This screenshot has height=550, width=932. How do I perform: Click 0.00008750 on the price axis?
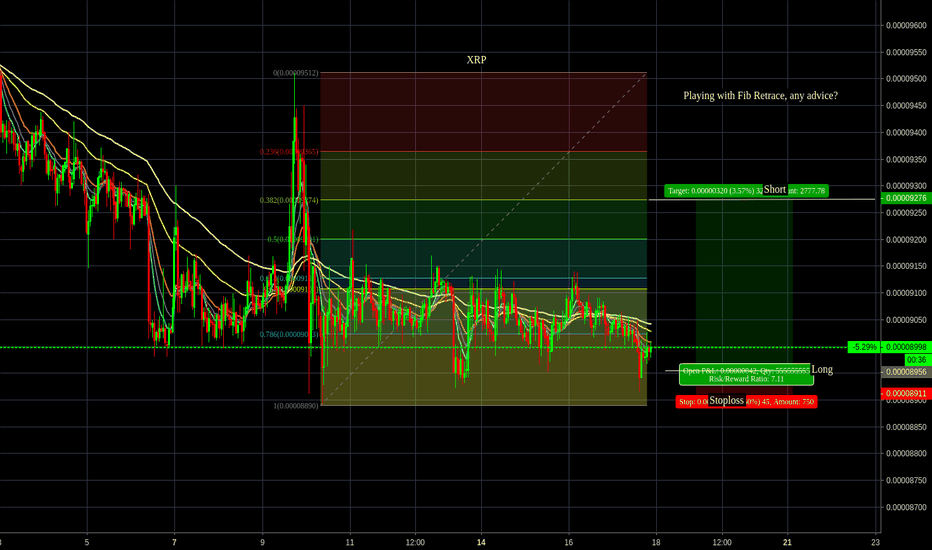coord(906,480)
